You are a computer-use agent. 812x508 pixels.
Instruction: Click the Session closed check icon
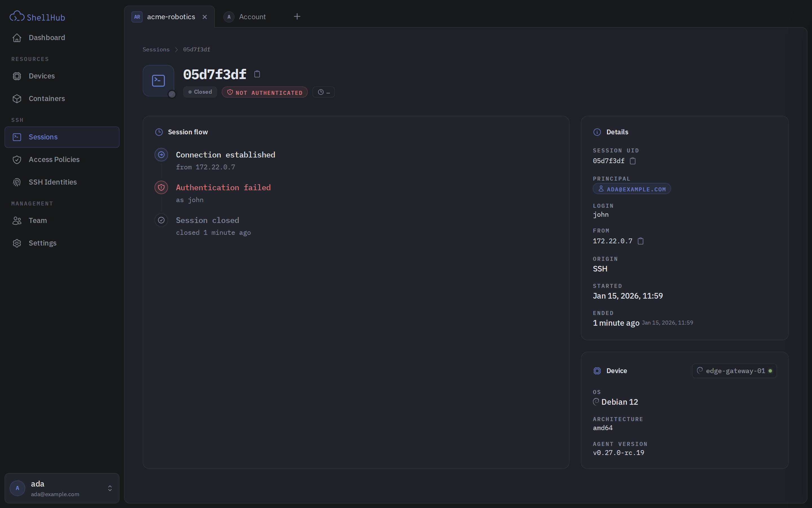click(161, 220)
